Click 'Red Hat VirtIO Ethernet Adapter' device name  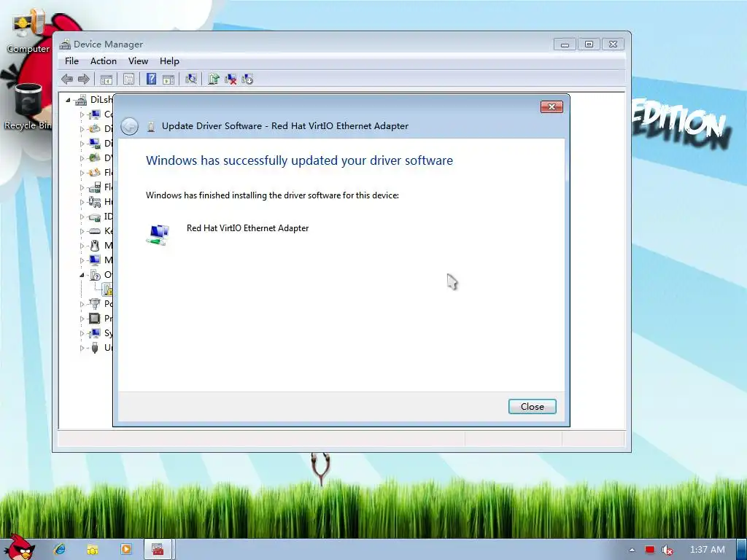click(x=248, y=228)
